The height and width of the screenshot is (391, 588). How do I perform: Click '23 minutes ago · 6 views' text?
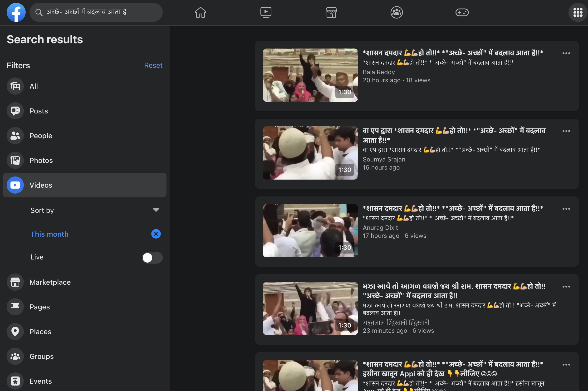click(x=398, y=331)
